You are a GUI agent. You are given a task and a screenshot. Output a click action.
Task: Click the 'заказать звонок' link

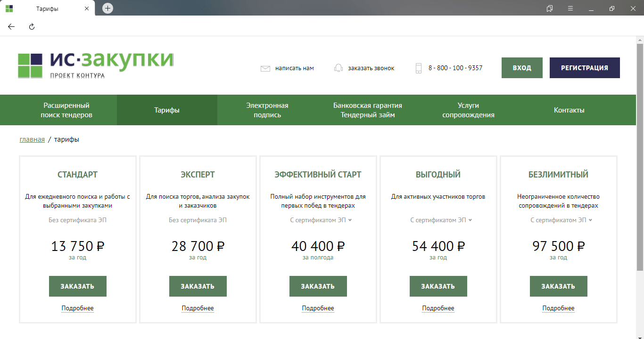coord(371,68)
